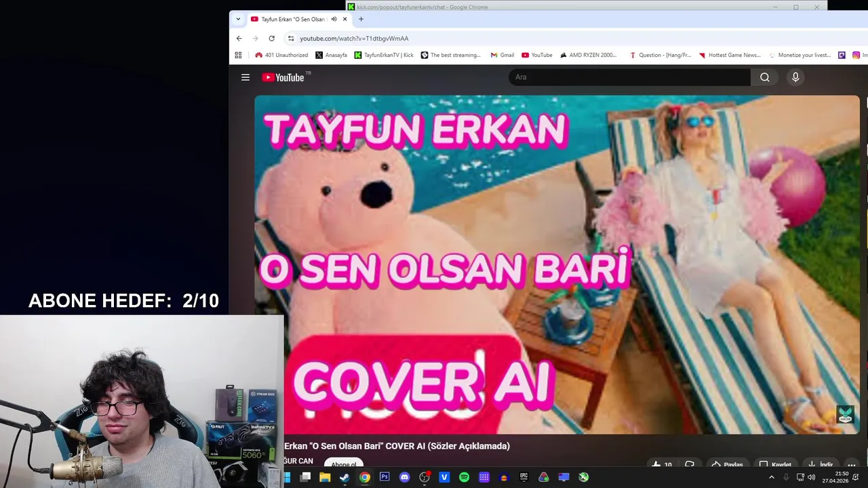Image resolution: width=868 pixels, height=488 pixels.
Task: Open network settings from tray icon
Action: (x=800, y=477)
